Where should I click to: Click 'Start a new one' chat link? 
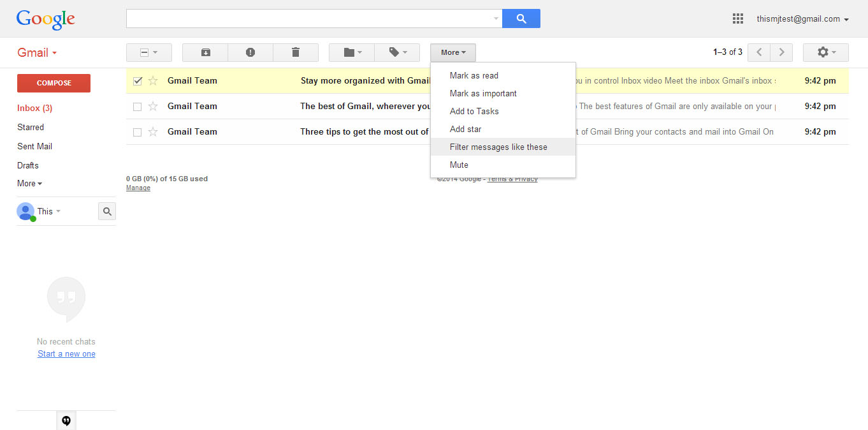(66, 353)
